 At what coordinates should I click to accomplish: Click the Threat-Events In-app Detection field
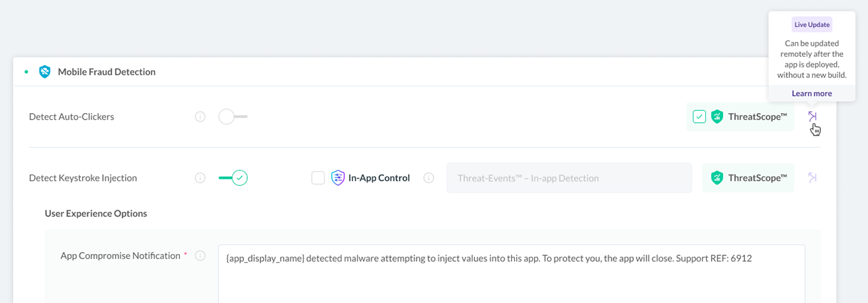point(569,178)
